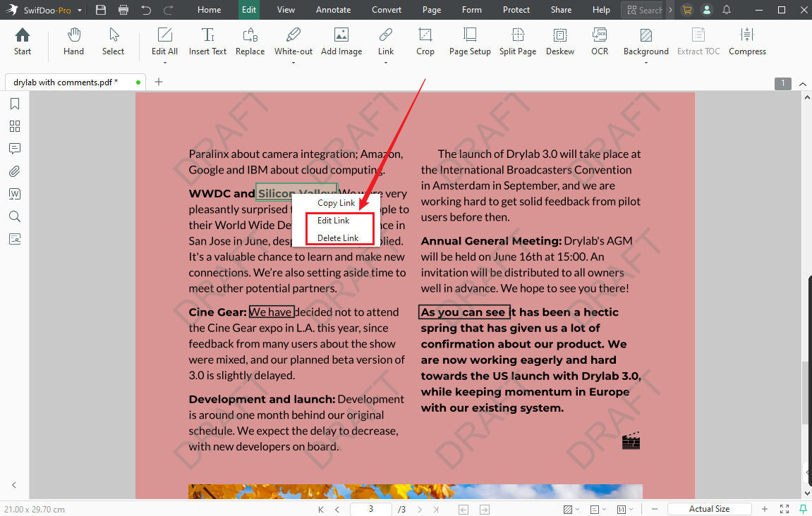This screenshot has height=516, width=812.
Task: Click the 'We have' link box
Action: 272,312
